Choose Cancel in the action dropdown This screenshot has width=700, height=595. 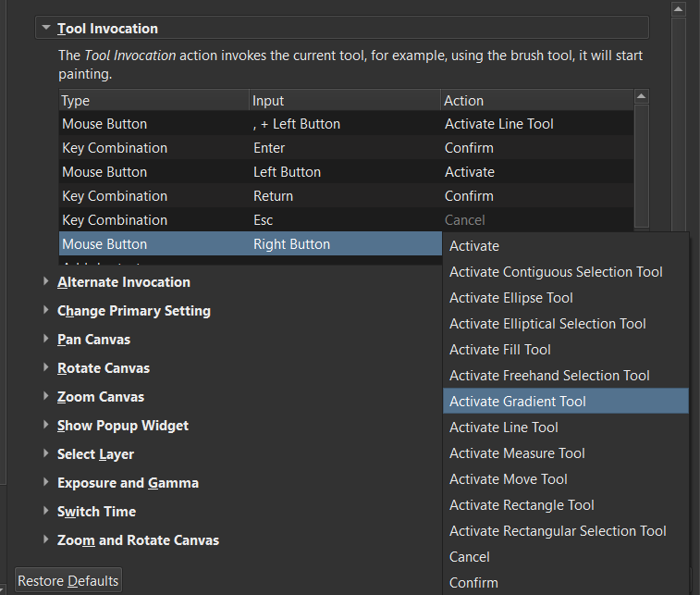(x=470, y=557)
